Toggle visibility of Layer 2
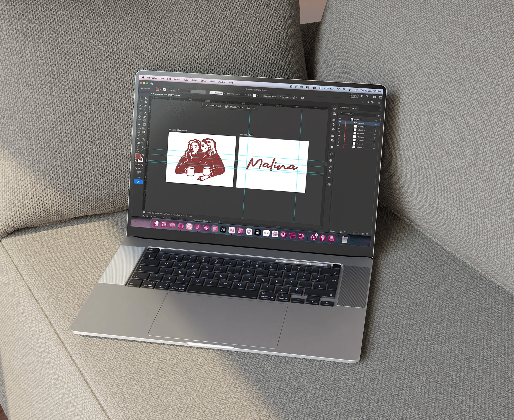 pos(340,118)
